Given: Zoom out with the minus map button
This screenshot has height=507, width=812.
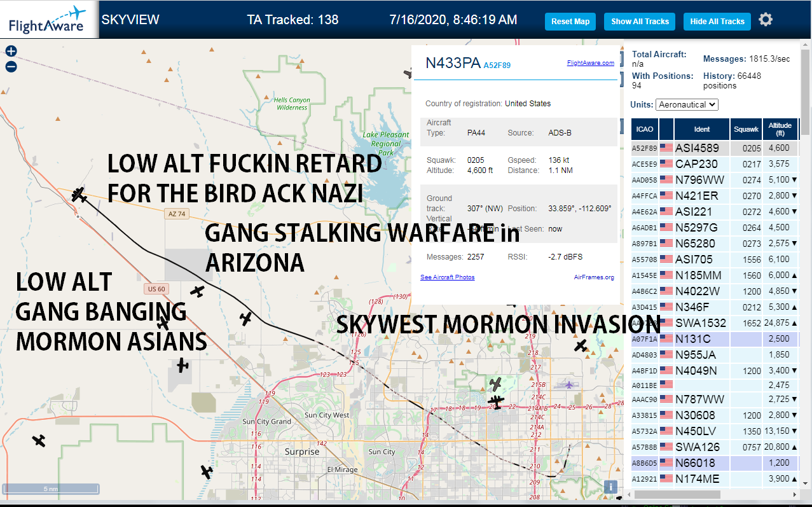Looking at the screenshot, I should [x=11, y=66].
